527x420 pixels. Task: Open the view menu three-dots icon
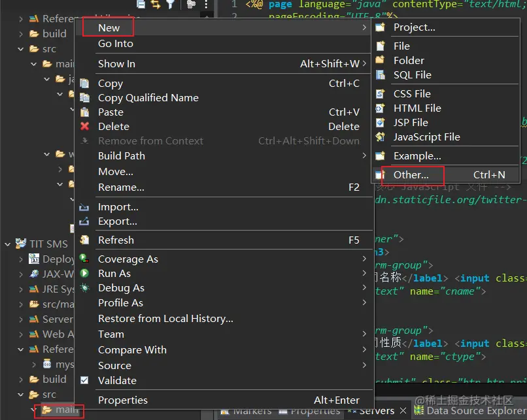pyautogui.click(x=206, y=4)
